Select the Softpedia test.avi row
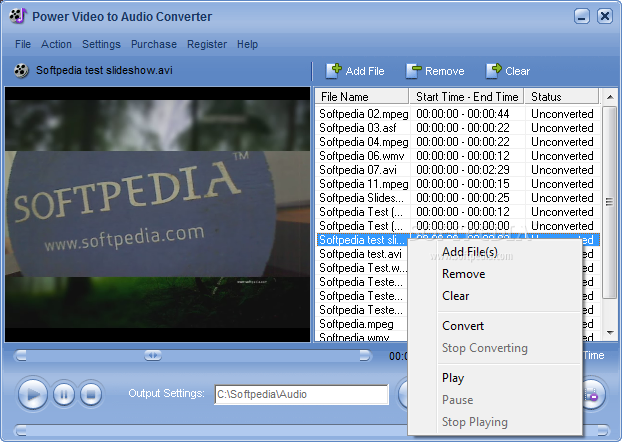Viewport: 622px width, 442px height. click(x=362, y=254)
